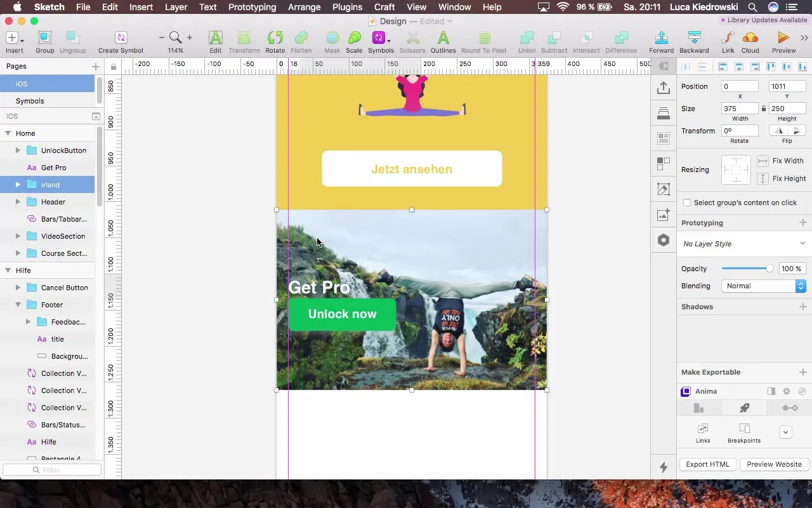Click the Rotate tool icon
This screenshot has height=508, width=812.
275,38
